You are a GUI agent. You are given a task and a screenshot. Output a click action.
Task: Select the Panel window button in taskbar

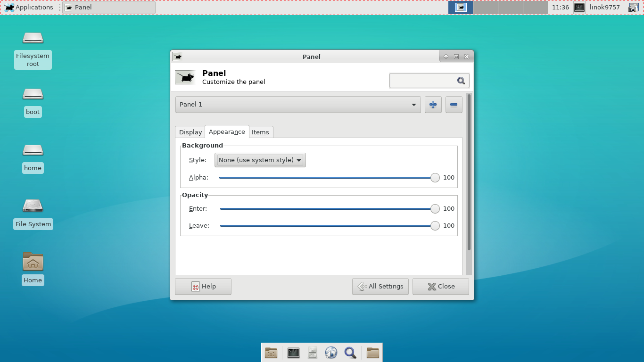coord(109,7)
